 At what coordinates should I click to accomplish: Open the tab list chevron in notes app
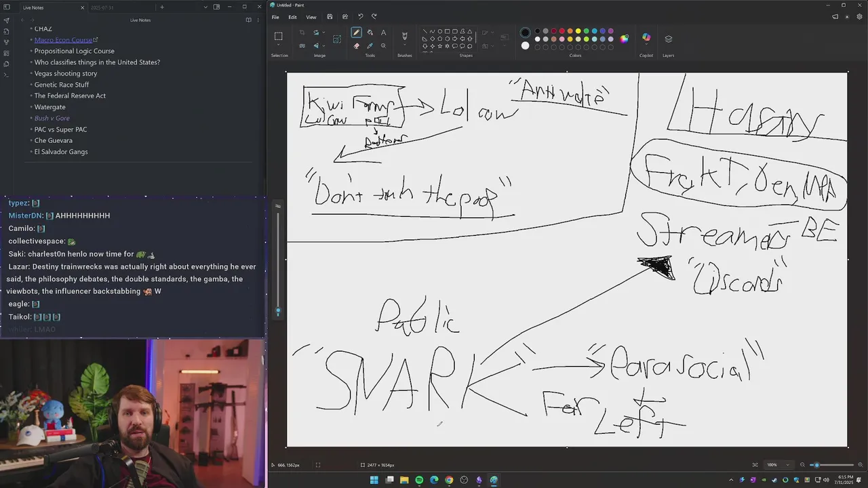(205, 7)
